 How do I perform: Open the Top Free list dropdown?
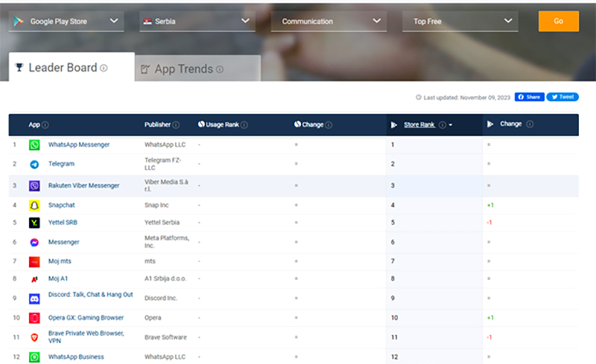tap(460, 22)
